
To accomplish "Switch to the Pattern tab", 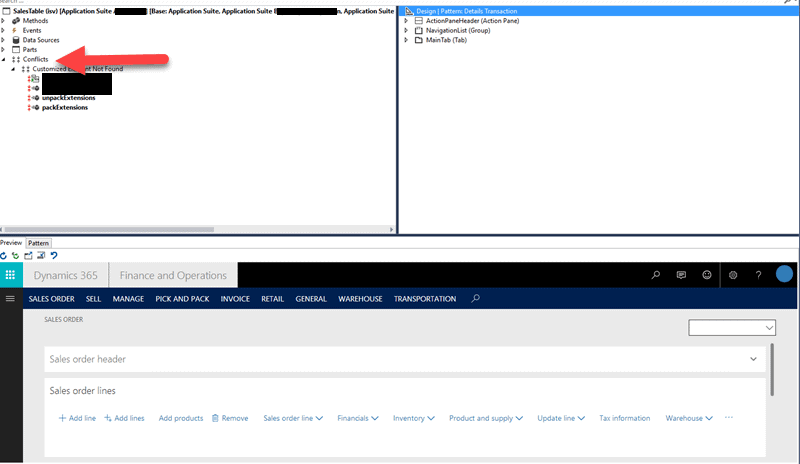I will coord(38,243).
